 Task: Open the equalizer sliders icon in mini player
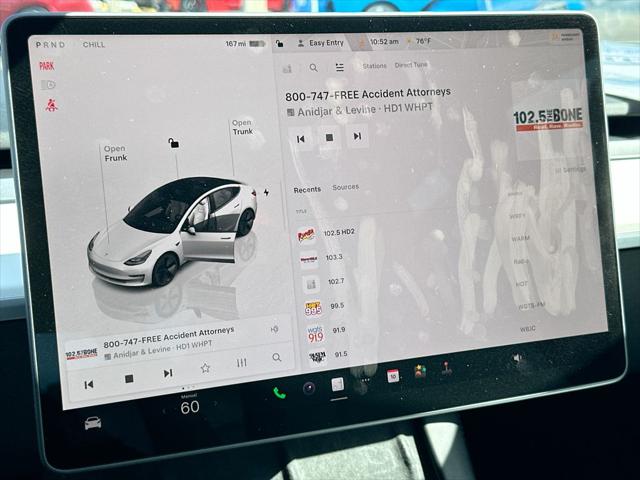click(x=242, y=363)
